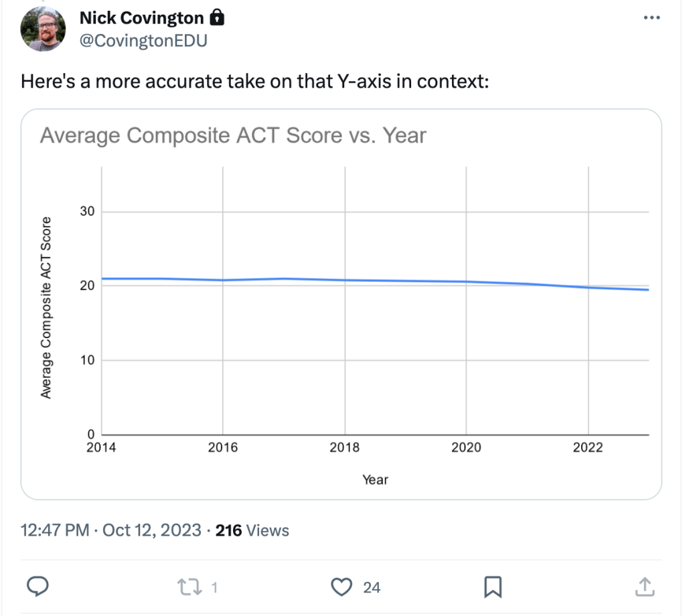Click the padlock icon beside the name
685x616 pixels.
pyautogui.click(x=217, y=17)
